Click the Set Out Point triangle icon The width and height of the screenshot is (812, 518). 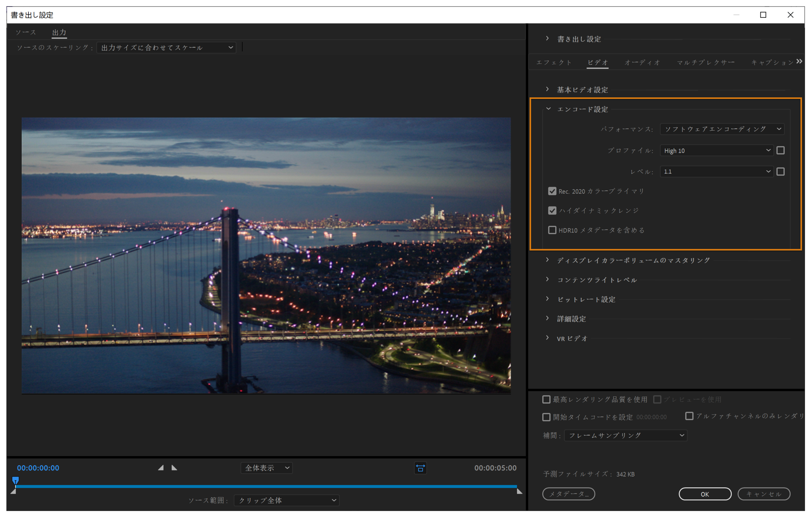174,468
